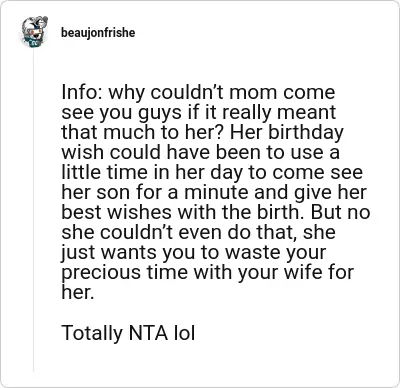Click the line 'wish could have been to use a'

tap(200, 152)
